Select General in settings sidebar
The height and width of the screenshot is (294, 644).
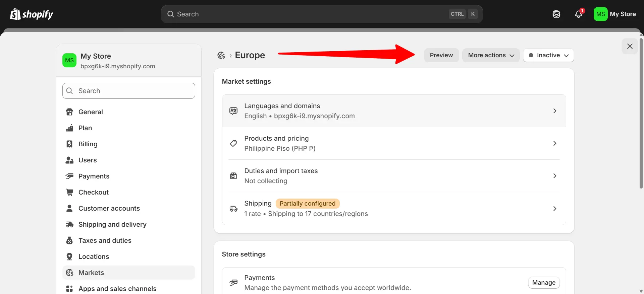coord(129,112)
